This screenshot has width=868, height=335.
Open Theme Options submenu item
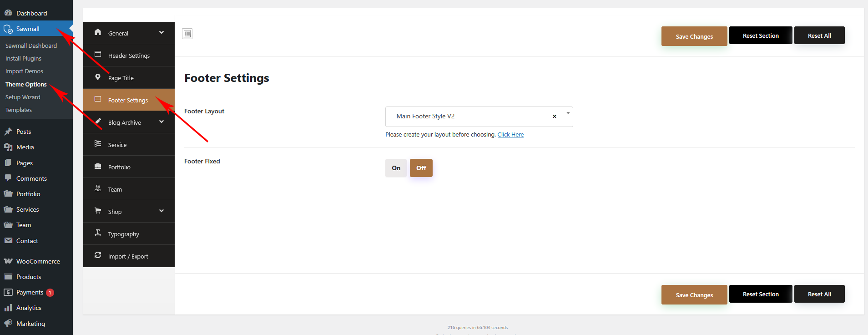(x=26, y=84)
